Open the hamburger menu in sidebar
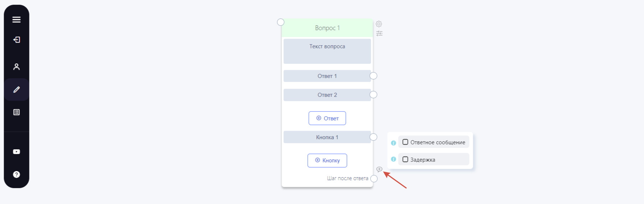Screen dimensions: 644x204 coord(16,20)
